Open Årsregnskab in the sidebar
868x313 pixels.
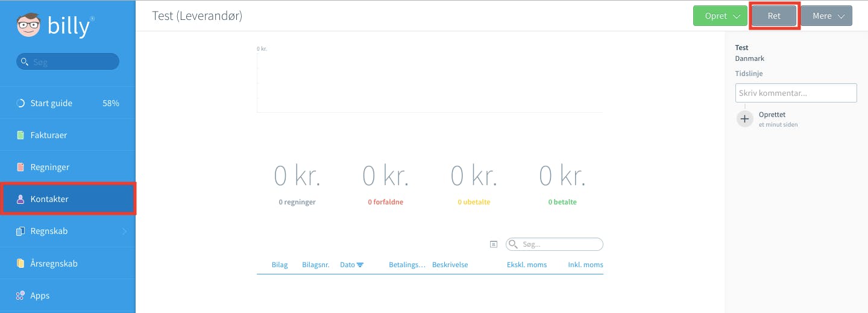click(x=68, y=264)
